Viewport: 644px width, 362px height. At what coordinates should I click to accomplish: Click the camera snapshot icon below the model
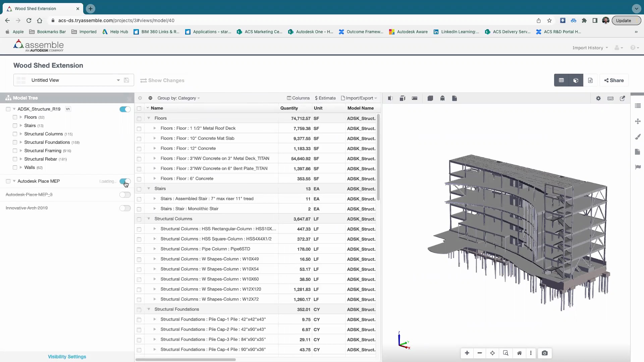[544, 353]
